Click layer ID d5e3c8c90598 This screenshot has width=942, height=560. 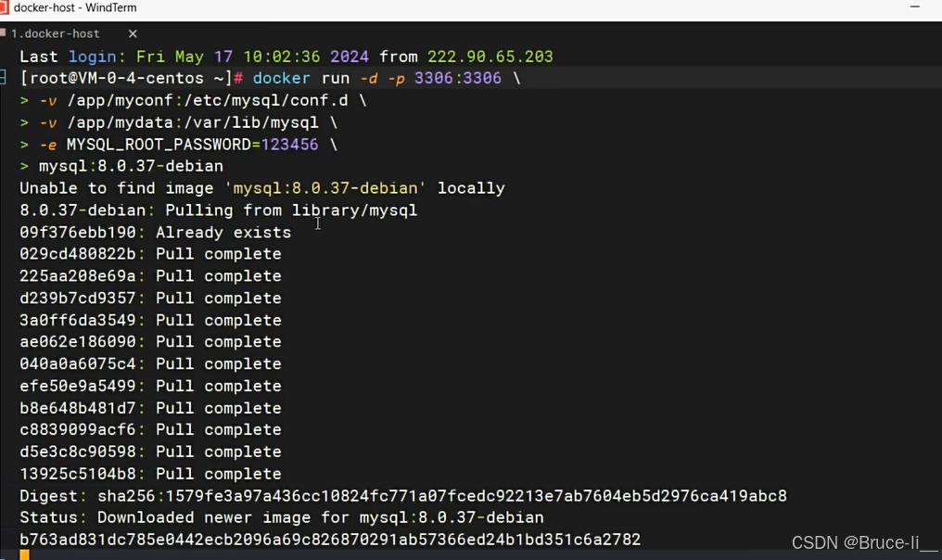pyautogui.click(x=78, y=452)
